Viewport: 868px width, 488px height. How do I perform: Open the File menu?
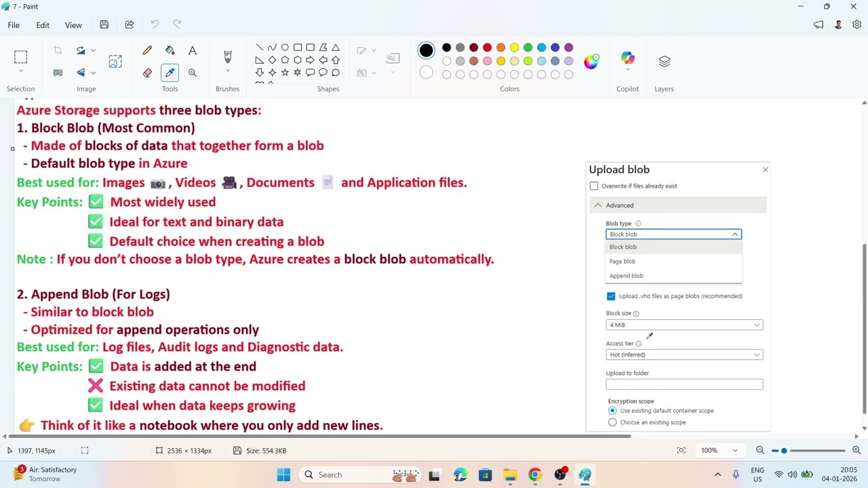point(14,25)
